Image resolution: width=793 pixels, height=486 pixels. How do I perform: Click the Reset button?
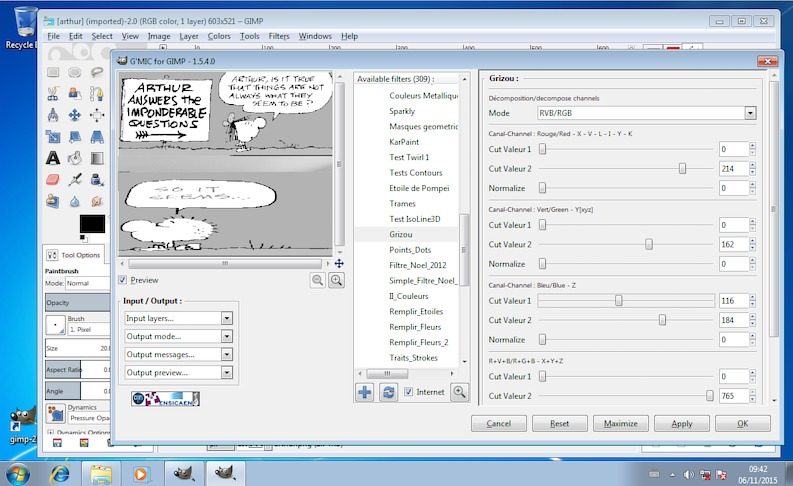[x=560, y=424]
